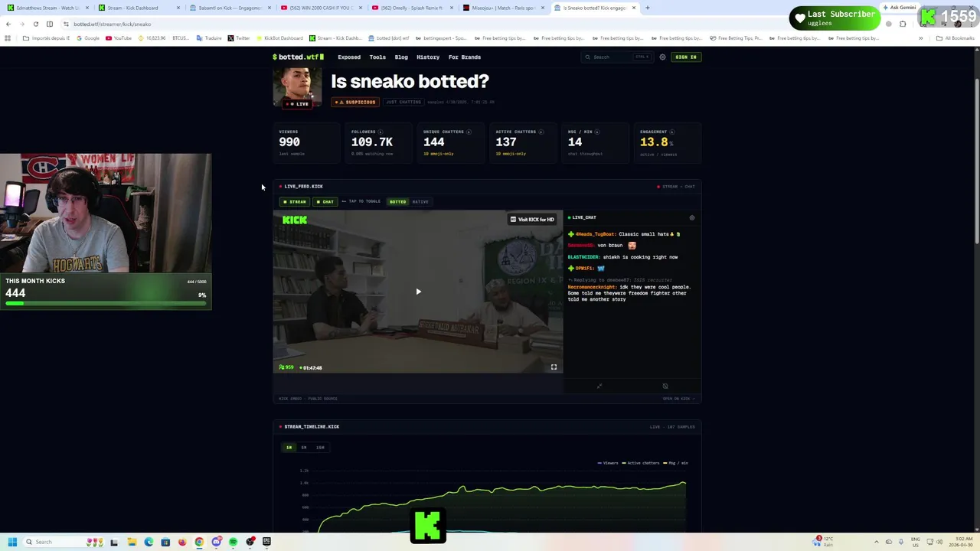The image size is (980, 551).
Task: Click the UNIQUE CHATTERS 144 stat
Action: click(450, 143)
